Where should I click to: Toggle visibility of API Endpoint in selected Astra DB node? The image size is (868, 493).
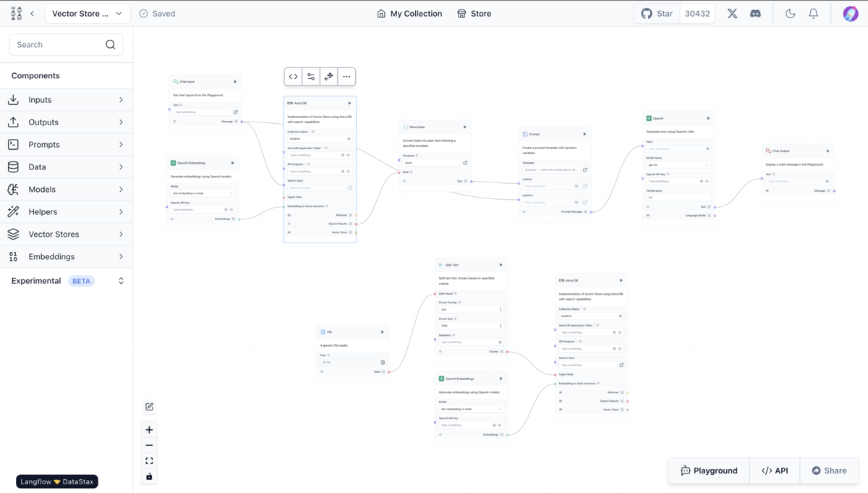(348, 172)
